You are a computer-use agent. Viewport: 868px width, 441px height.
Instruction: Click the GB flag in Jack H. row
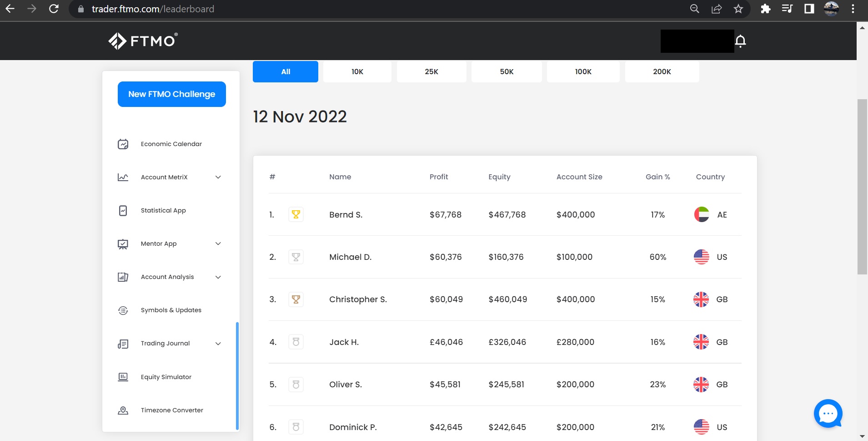point(701,342)
